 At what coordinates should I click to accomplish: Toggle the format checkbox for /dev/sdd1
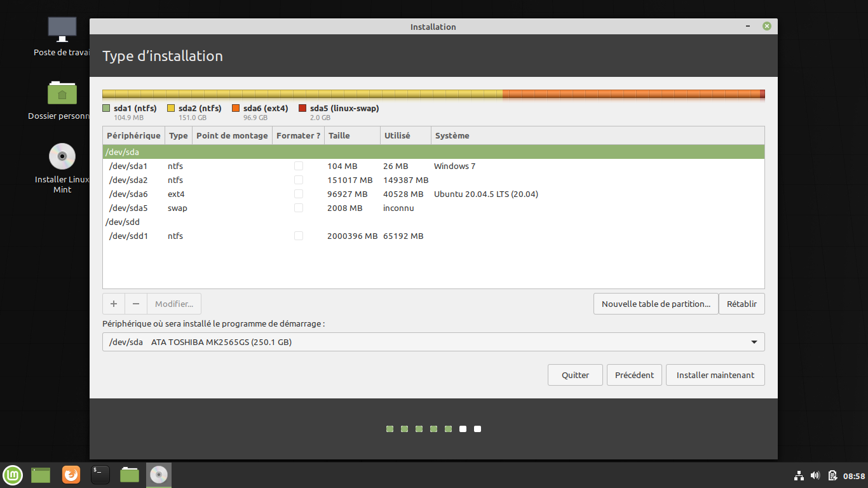coord(299,236)
